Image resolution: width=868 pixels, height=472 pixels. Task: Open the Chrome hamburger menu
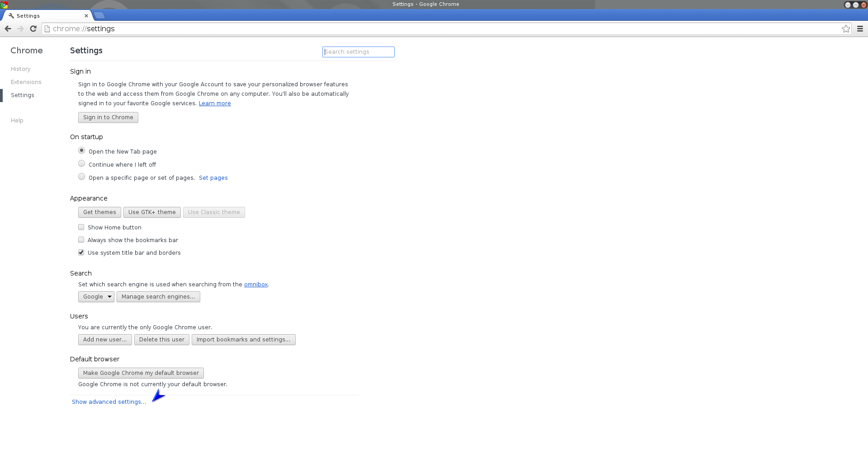(860, 28)
